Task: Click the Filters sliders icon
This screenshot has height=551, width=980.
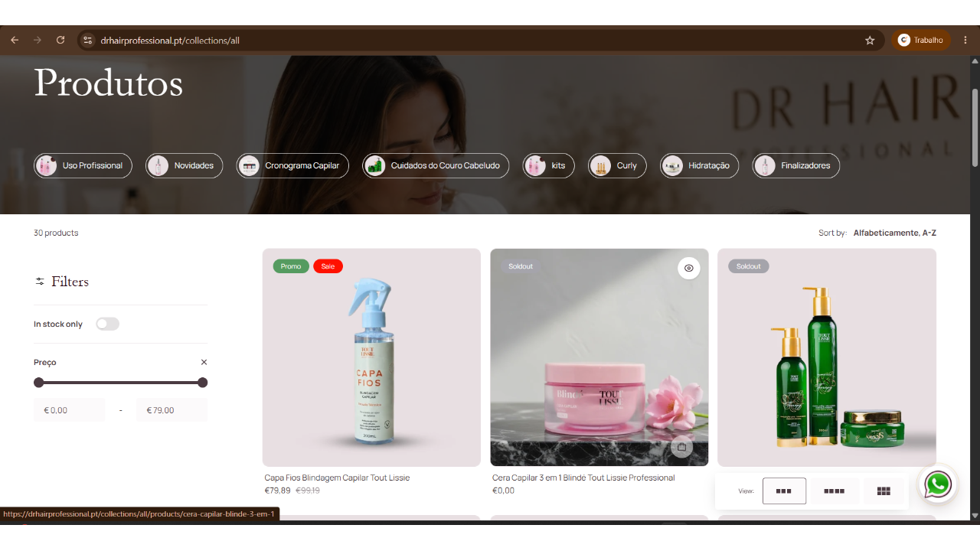Action: [40, 282]
